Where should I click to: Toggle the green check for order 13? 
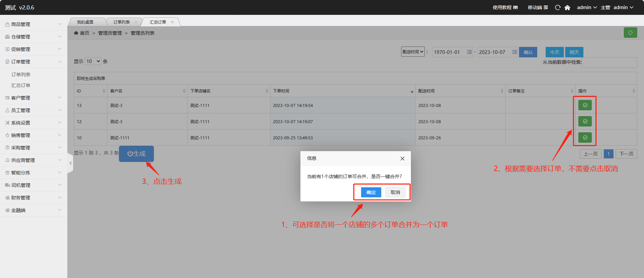[x=585, y=105]
